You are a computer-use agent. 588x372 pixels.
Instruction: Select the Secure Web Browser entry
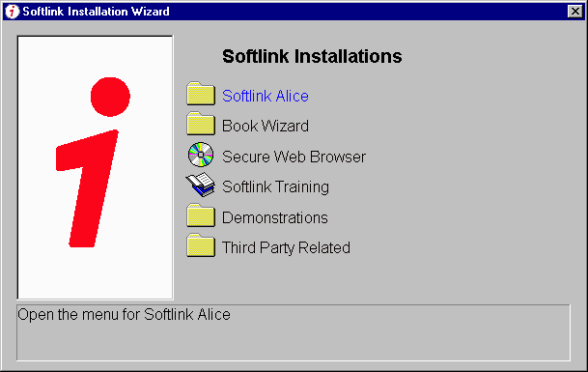tap(294, 157)
